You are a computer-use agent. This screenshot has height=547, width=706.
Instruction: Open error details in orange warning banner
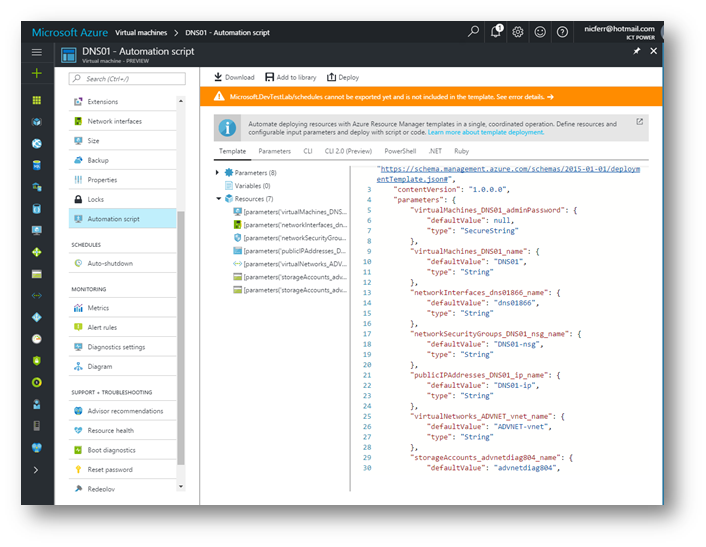[x=527, y=97]
